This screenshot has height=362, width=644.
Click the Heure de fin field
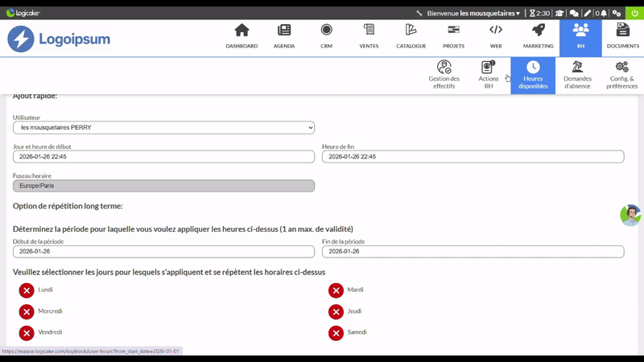tap(473, 157)
